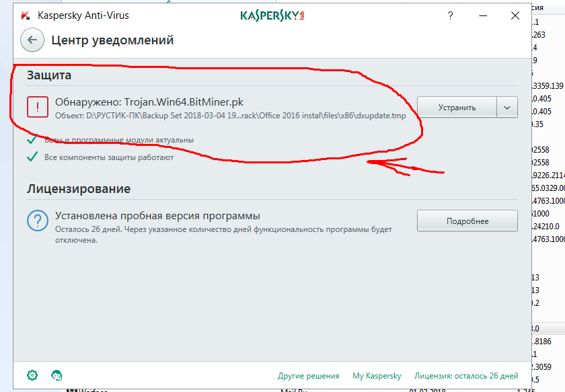This screenshot has height=392, width=565.
Task: Click value .8186 in background window
Action: click(541, 341)
